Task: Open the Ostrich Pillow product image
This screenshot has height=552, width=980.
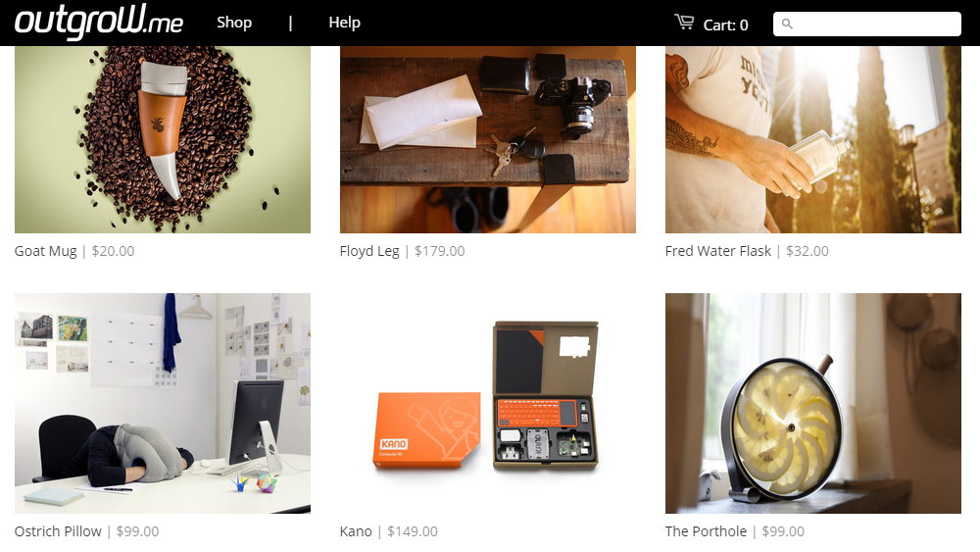Action: [163, 403]
